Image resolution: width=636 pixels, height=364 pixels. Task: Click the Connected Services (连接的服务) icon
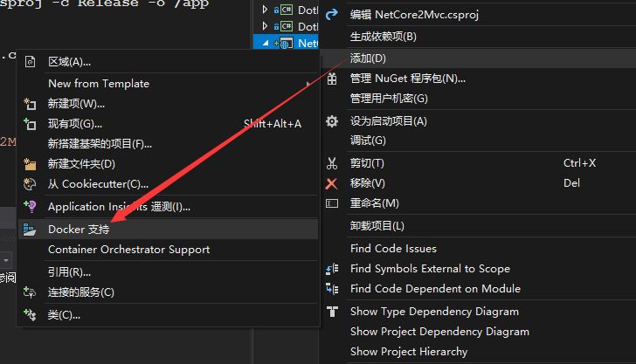point(30,292)
